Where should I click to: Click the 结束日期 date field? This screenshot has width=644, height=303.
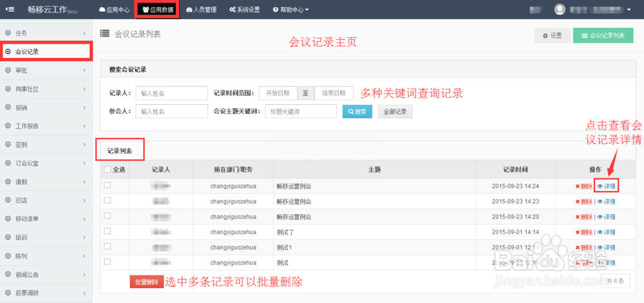334,93
